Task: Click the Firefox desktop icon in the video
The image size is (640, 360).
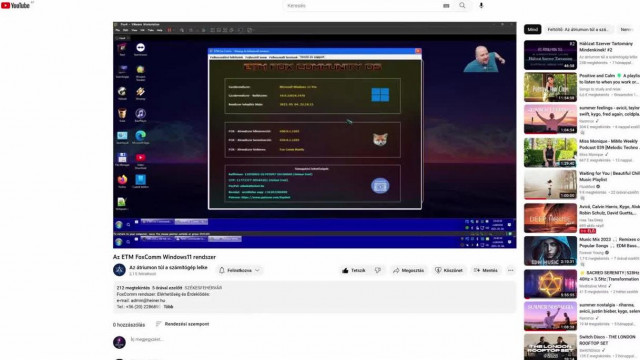Action: (x=122, y=181)
